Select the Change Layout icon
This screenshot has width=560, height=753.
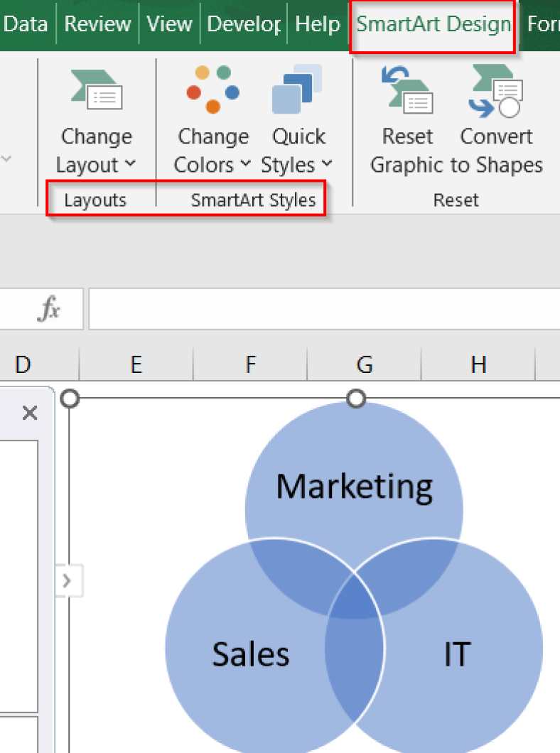coord(96,90)
